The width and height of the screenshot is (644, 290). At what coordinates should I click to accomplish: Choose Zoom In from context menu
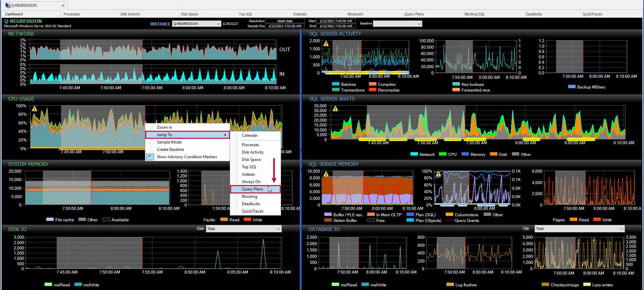164,127
